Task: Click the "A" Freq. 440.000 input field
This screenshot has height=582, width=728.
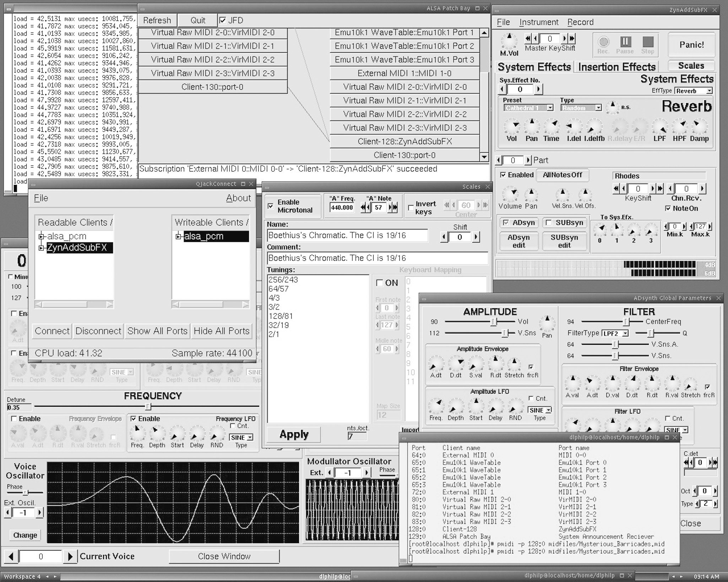Action: click(x=342, y=207)
